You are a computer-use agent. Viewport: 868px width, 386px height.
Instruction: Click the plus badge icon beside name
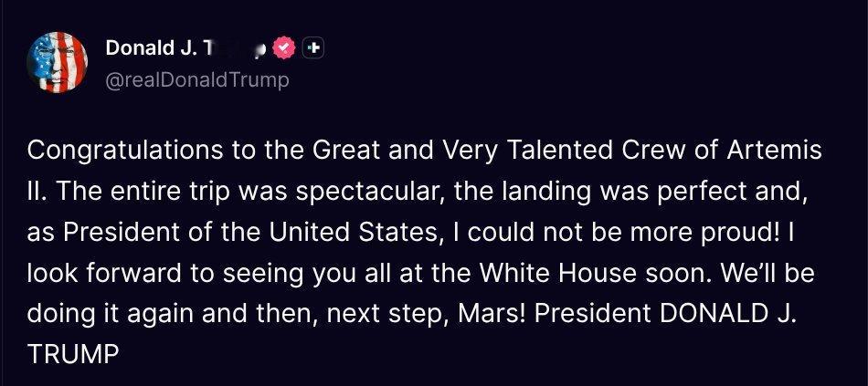(312, 47)
